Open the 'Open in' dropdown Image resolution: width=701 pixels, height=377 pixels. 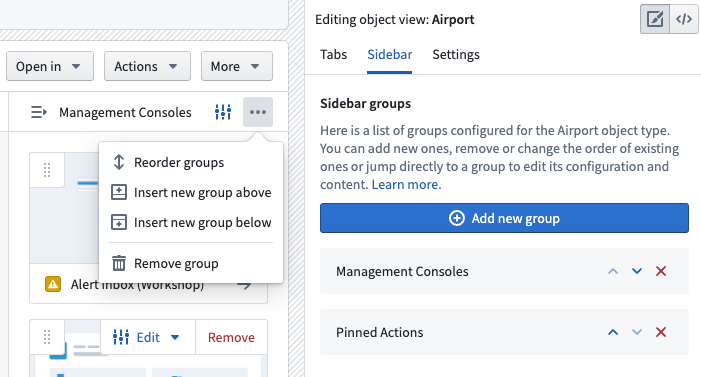click(x=50, y=66)
